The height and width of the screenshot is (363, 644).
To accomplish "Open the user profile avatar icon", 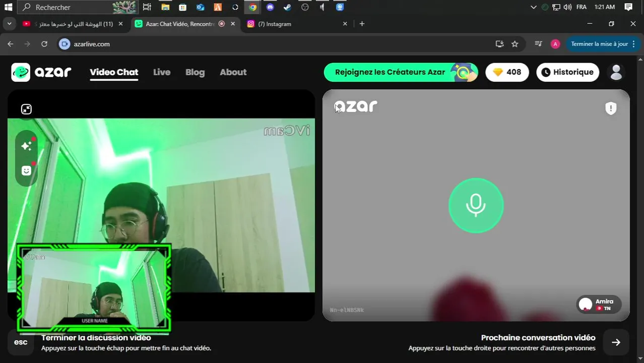I will pos(616,72).
